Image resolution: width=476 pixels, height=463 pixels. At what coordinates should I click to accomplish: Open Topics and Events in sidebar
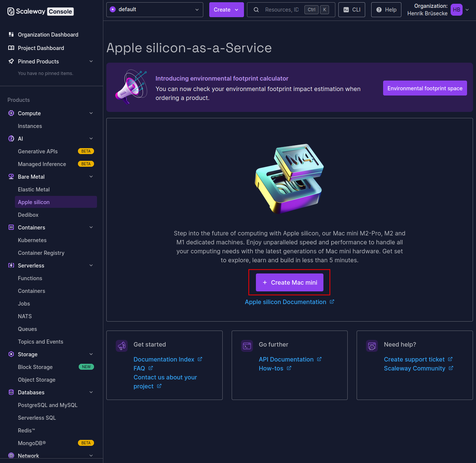click(x=56, y=342)
